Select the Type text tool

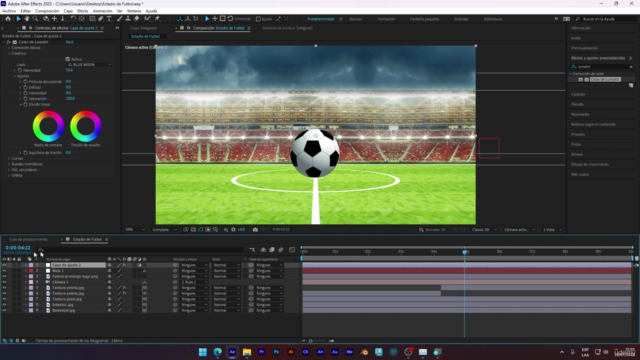click(x=109, y=19)
